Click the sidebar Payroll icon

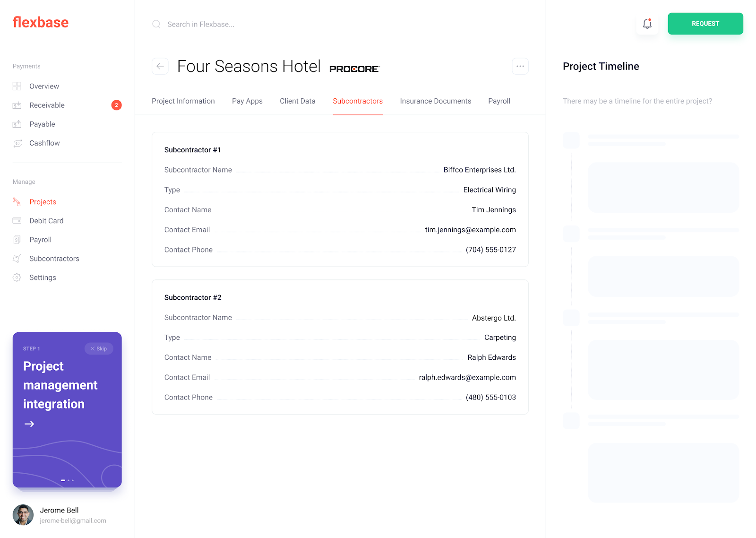pos(17,240)
